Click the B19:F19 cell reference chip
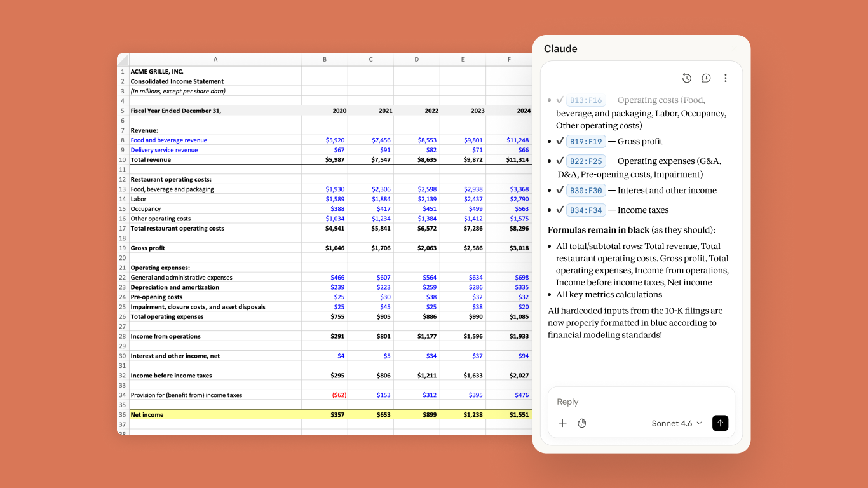The height and width of the screenshot is (488, 868). 586,142
